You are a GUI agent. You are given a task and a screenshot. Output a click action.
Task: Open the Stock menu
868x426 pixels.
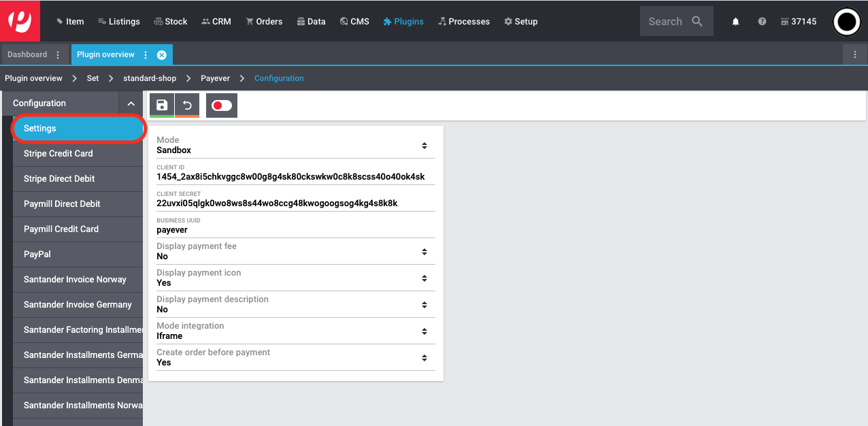tap(171, 22)
